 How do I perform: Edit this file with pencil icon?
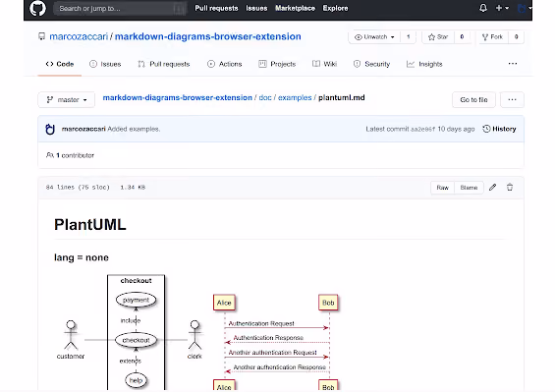(x=493, y=188)
